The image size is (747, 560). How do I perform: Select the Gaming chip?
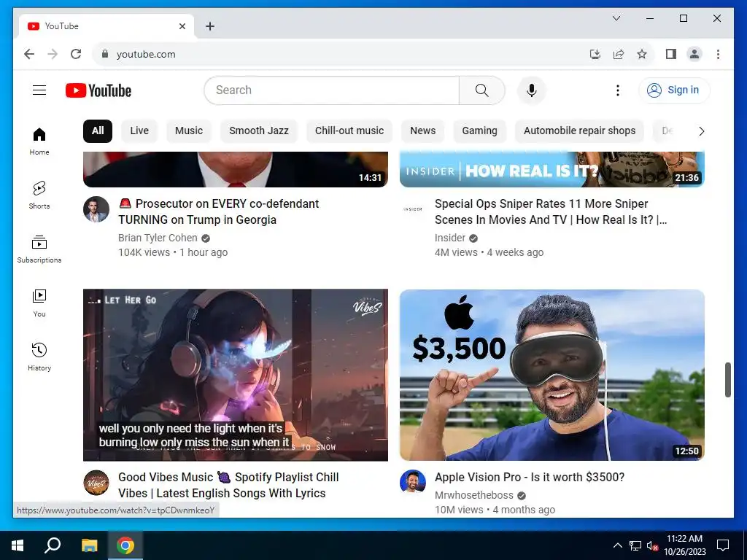(x=479, y=131)
